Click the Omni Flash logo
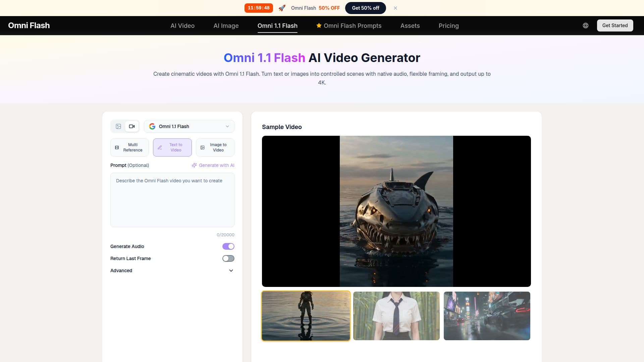The image size is (644, 362). click(x=29, y=25)
